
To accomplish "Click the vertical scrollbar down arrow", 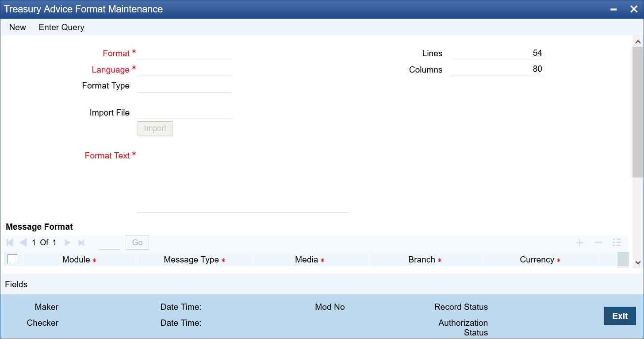I will 638,262.
